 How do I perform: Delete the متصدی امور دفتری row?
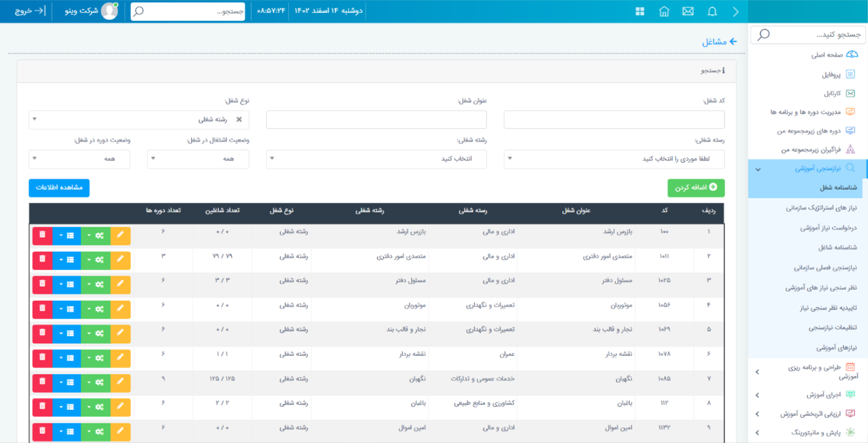42,261
